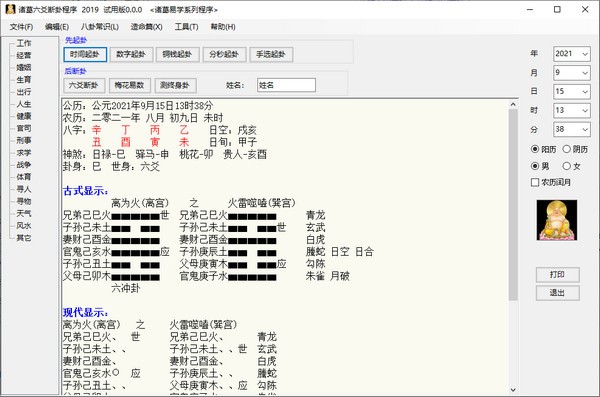This screenshot has width=600, height=397.
Task: Click the scroll down arrow of results pane
Action: point(513,390)
